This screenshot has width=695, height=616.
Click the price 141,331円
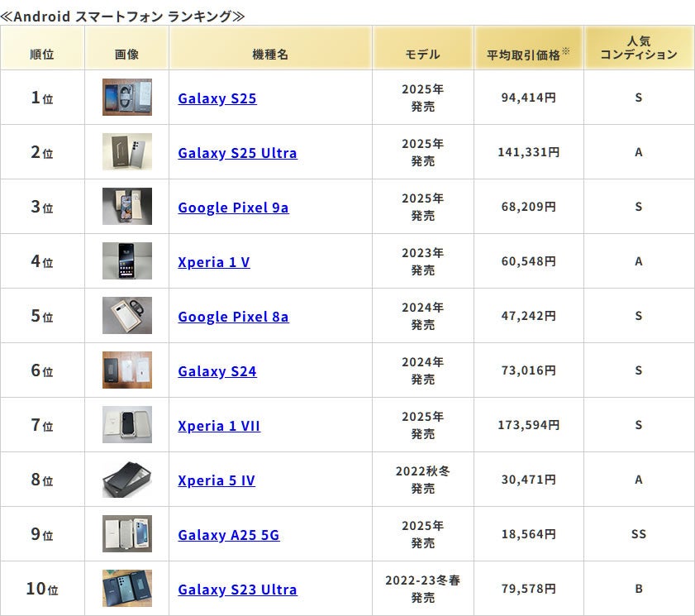click(528, 152)
